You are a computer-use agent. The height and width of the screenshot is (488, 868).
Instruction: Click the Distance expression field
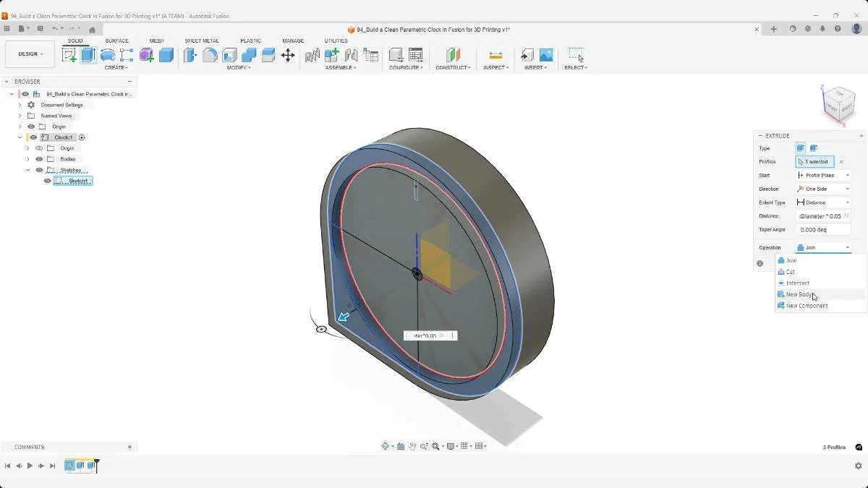822,215
